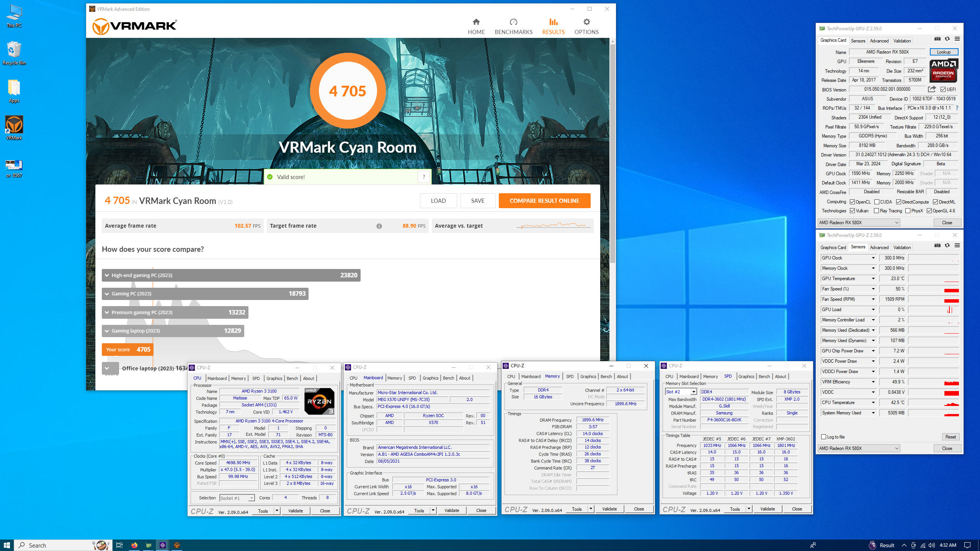Viewport: 980px width, 551px height.
Task: Click the Fan Speed (%) sensor graph
Action: [x=934, y=289]
